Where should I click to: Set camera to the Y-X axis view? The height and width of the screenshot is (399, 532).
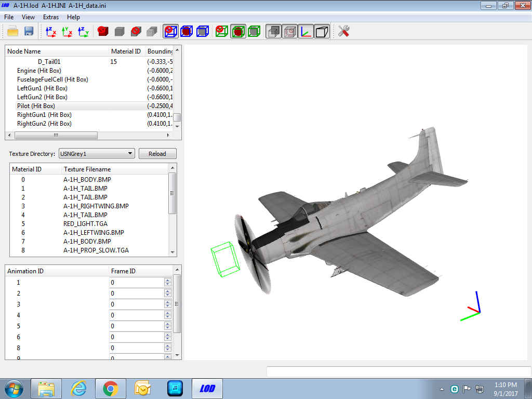[x=67, y=32]
